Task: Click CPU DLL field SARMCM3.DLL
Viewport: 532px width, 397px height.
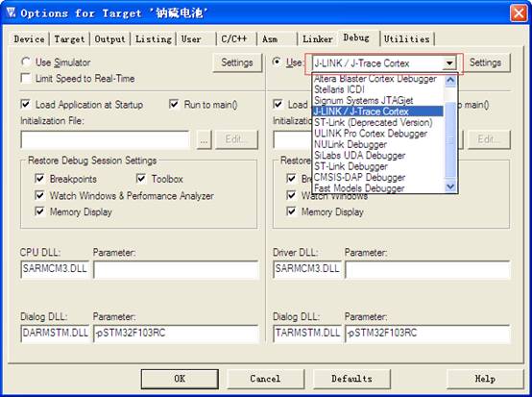Action: click(55, 269)
